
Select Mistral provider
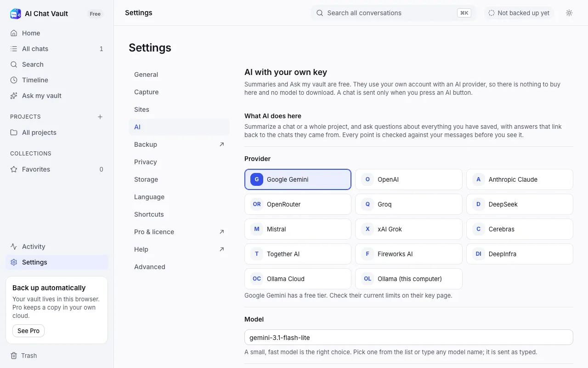pos(298,229)
